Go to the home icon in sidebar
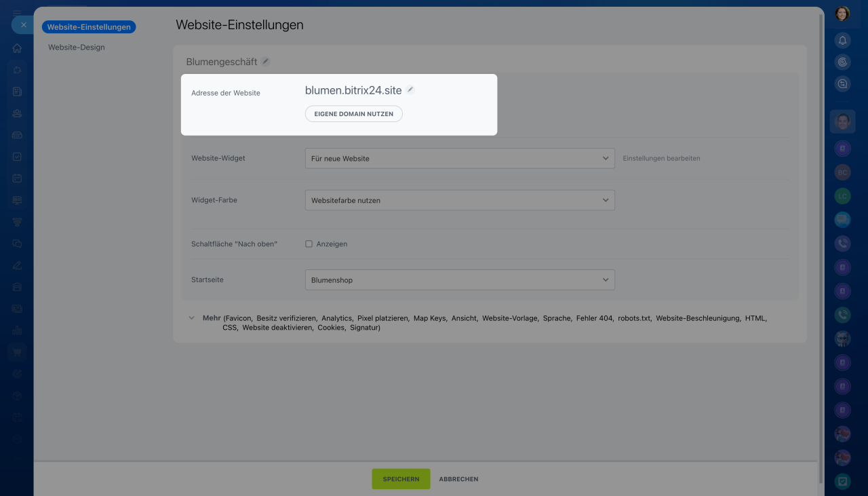868x496 pixels. [x=17, y=48]
